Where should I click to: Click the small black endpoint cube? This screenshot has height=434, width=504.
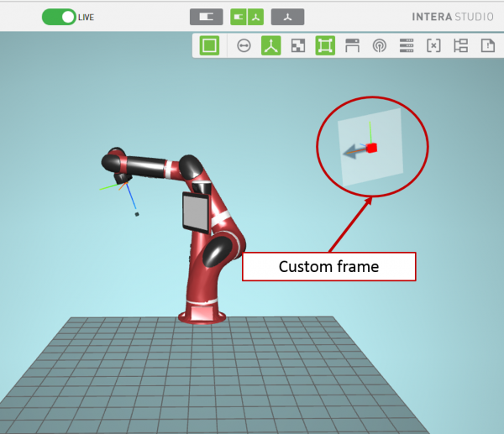(137, 214)
